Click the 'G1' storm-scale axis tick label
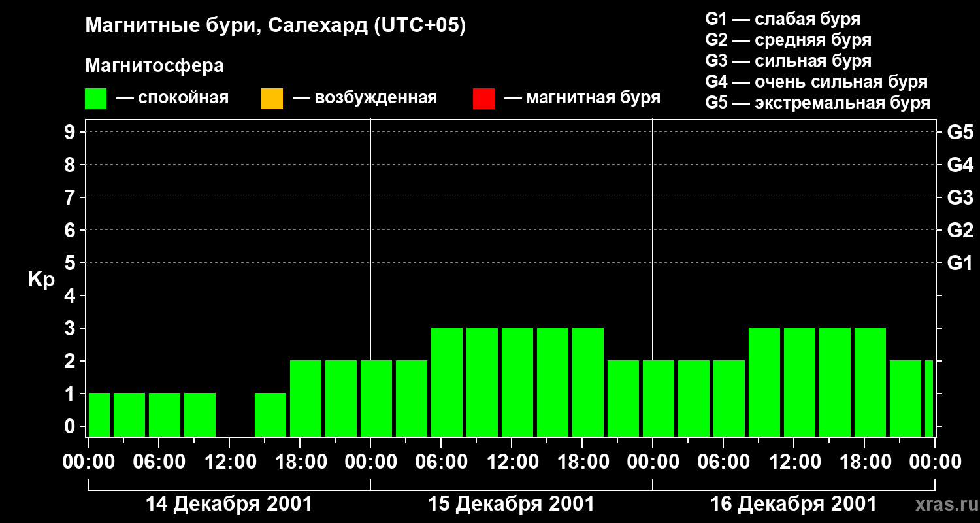Image resolution: width=980 pixels, height=523 pixels. (x=960, y=263)
